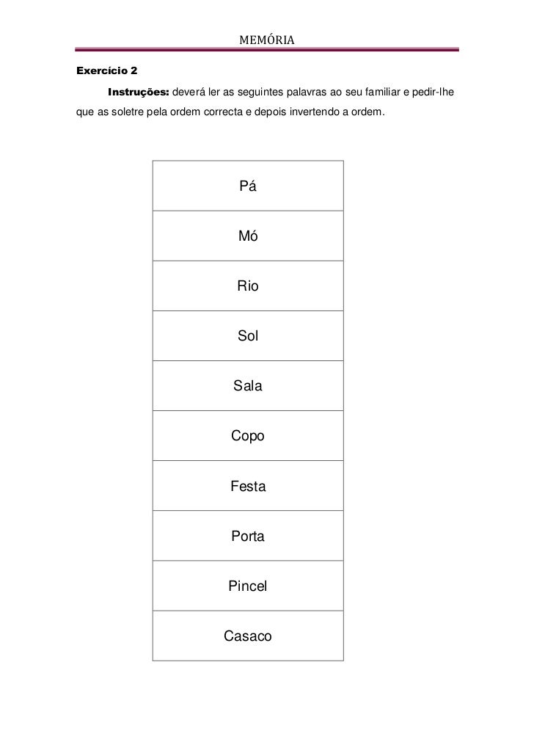The image size is (534, 756).
Task: Click the word 'invertendo' in instructions
Action: click(315, 112)
